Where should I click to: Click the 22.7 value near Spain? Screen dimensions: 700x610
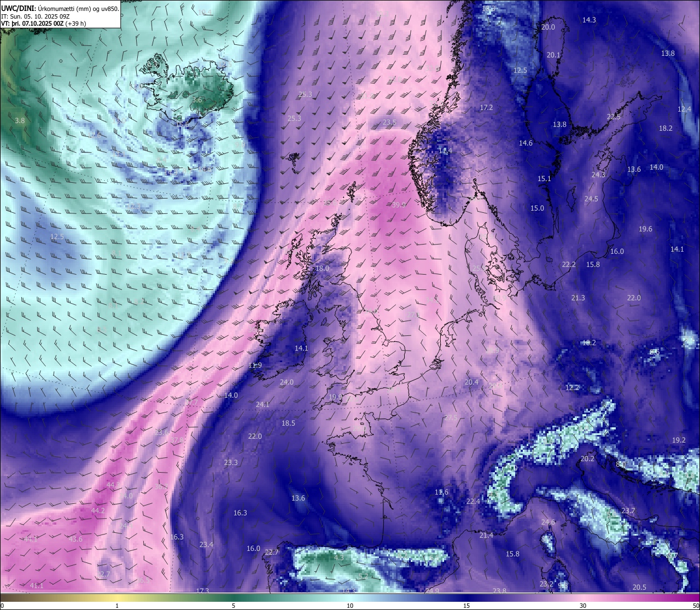272,553
